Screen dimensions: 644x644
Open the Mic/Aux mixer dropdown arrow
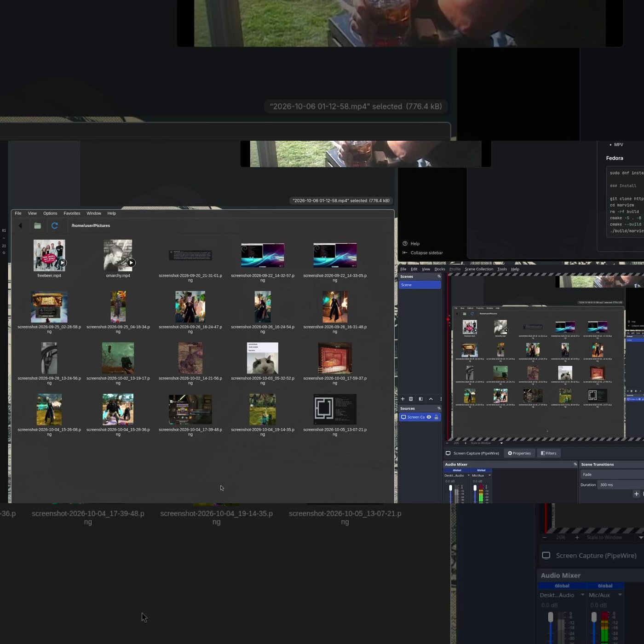pos(489,475)
